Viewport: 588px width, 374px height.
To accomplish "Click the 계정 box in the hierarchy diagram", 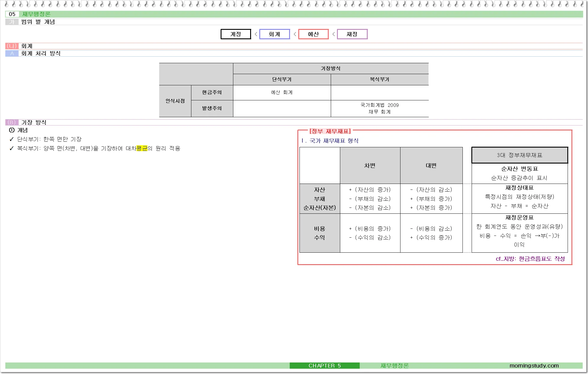I will coord(236,34).
